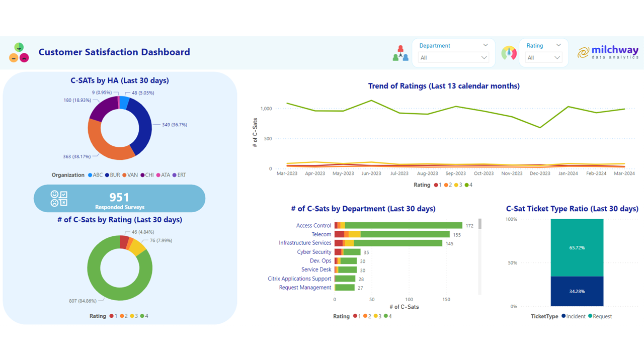Image resolution: width=644 pixels, height=362 pixels.
Task: Click the people group icon beside Department filter
Action: tap(400, 52)
